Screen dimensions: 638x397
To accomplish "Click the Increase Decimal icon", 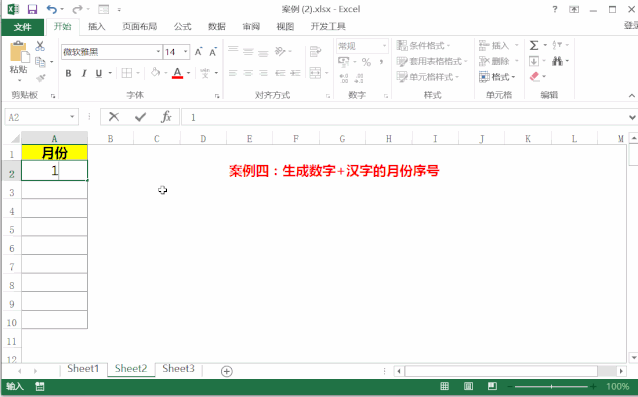I will point(344,78).
